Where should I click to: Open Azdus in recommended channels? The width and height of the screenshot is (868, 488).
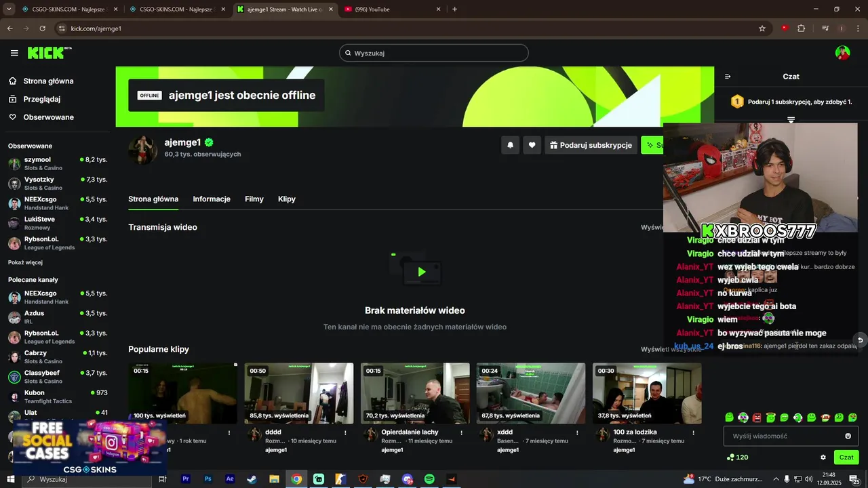tap(58, 317)
